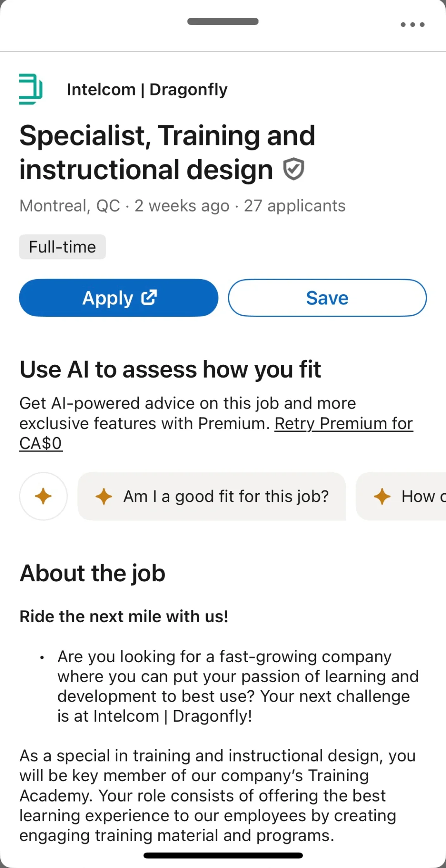Click the external link icon in Apply
Screen dimensions: 446x868
point(149,297)
